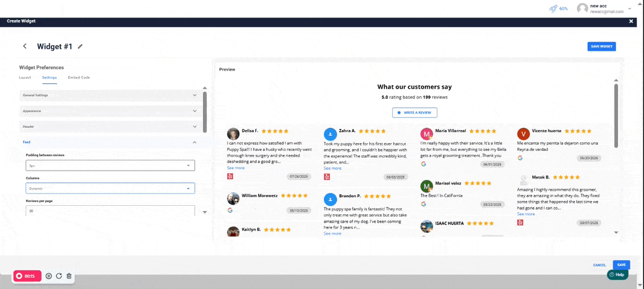The image size is (644, 289).
Task: Close the Create Widget dialog
Action: click(631, 21)
